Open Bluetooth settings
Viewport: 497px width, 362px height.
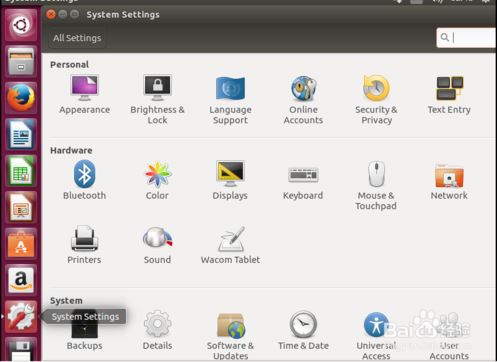point(84,180)
